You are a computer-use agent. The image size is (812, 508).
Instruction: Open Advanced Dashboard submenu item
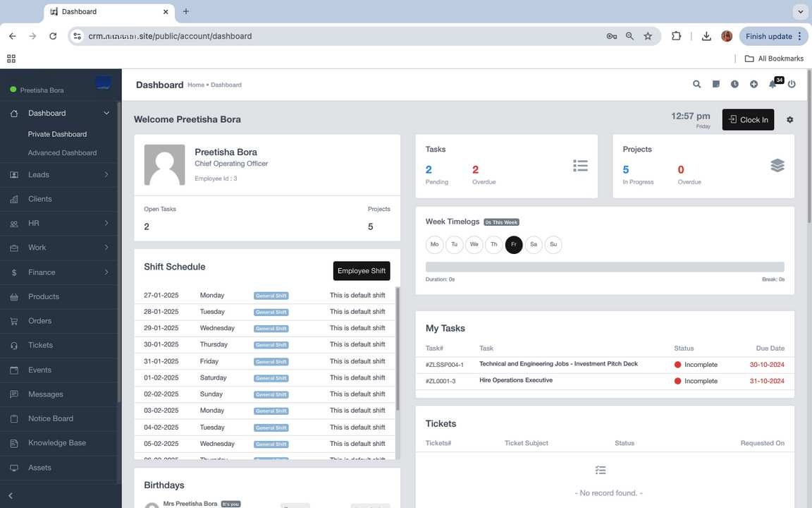click(x=62, y=153)
